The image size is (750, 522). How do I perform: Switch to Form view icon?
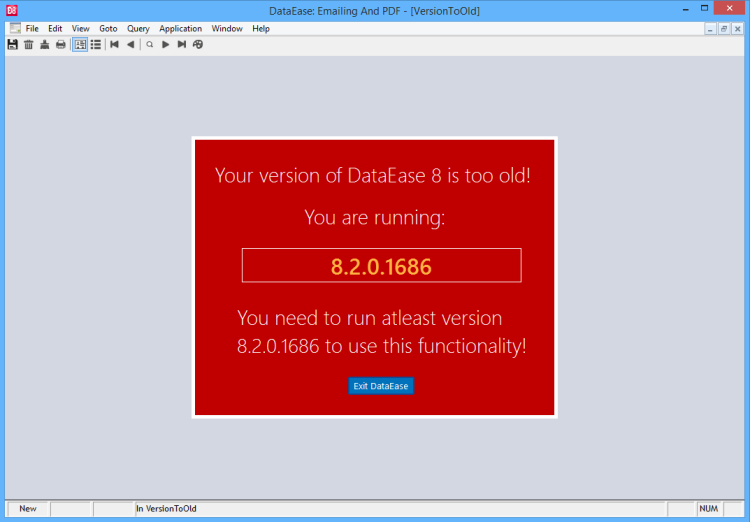tap(80, 44)
